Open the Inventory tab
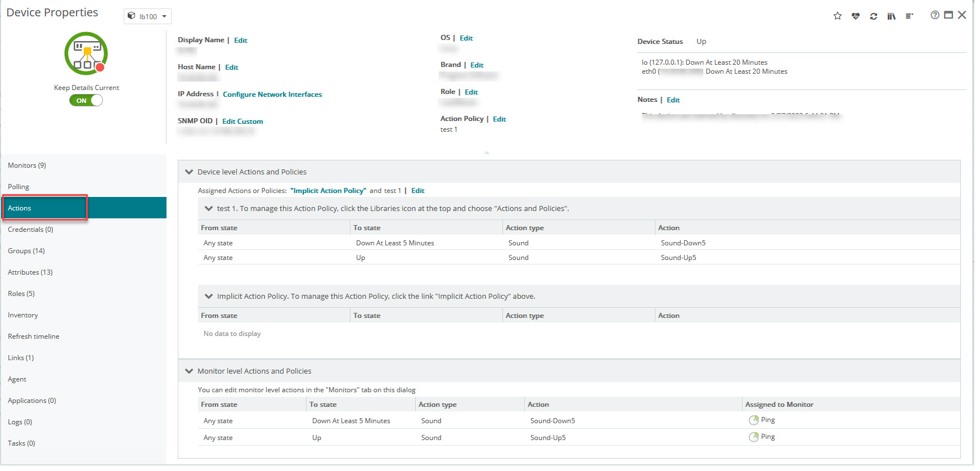Viewport: 980px width, 471px height. 84,315
